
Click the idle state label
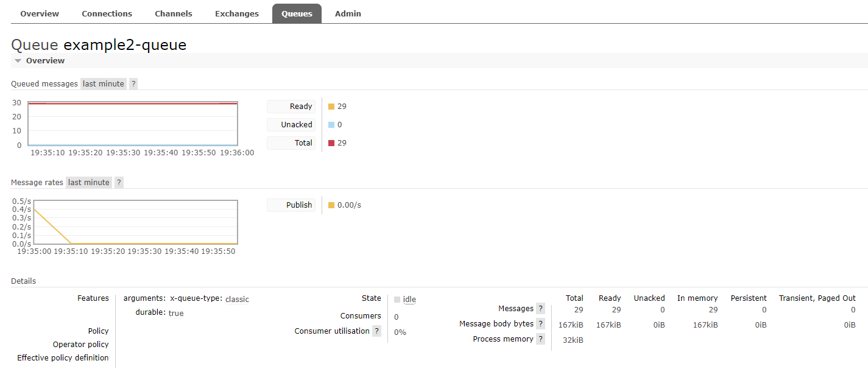click(409, 300)
